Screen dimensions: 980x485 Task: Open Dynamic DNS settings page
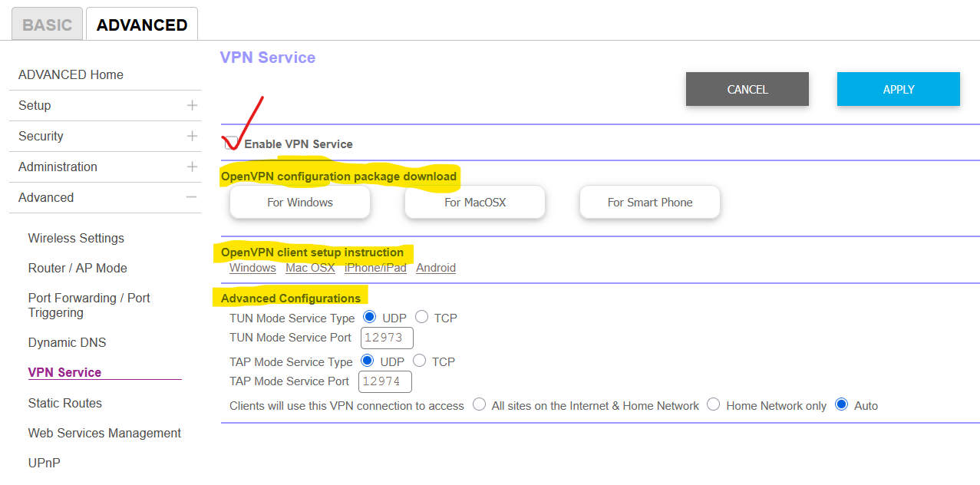coord(67,342)
